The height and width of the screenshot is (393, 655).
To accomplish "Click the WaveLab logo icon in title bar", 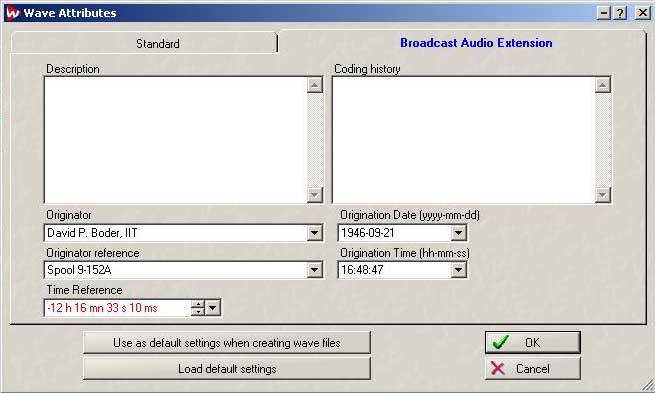I will click(x=13, y=13).
